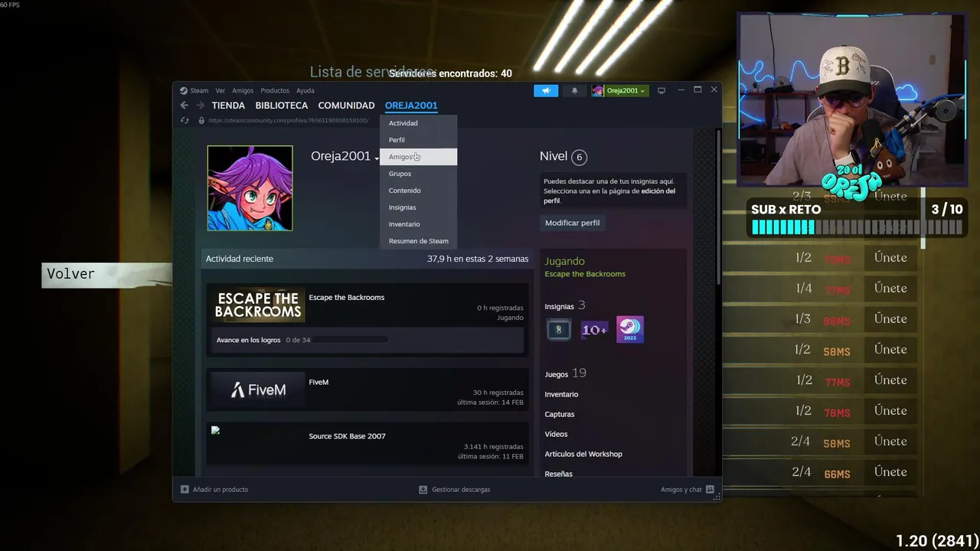Open the Videos link

pos(556,434)
